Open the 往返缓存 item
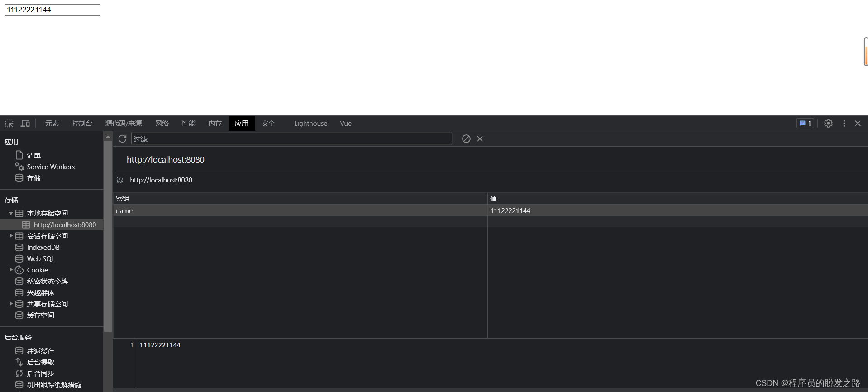The image size is (868, 392). pos(40,351)
